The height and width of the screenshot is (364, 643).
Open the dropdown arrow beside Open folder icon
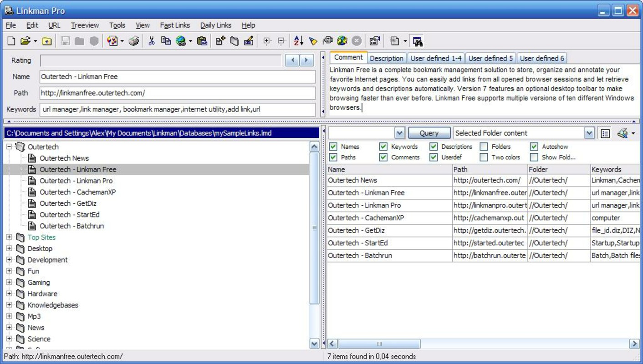36,41
